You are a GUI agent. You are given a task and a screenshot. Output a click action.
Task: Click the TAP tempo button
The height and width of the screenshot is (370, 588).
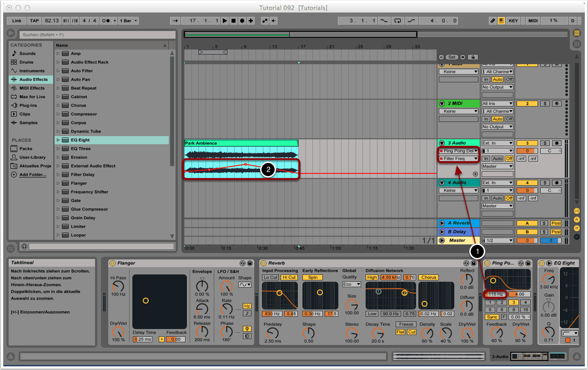pyautogui.click(x=35, y=21)
